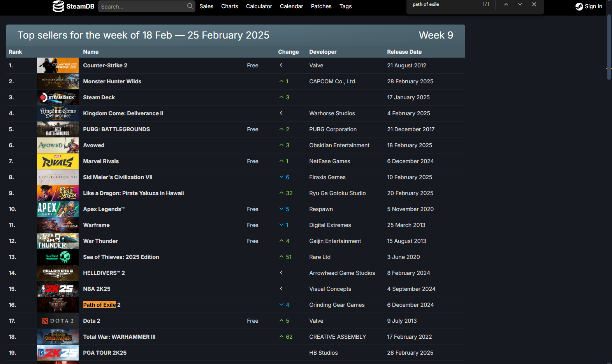Open War Thunder thumbnail
This screenshot has width=612, height=364.
pyautogui.click(x=58, y=241)
